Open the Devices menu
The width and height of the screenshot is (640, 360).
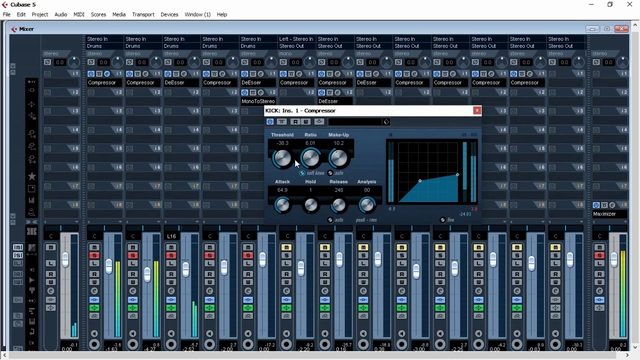[x=169, y=14]
